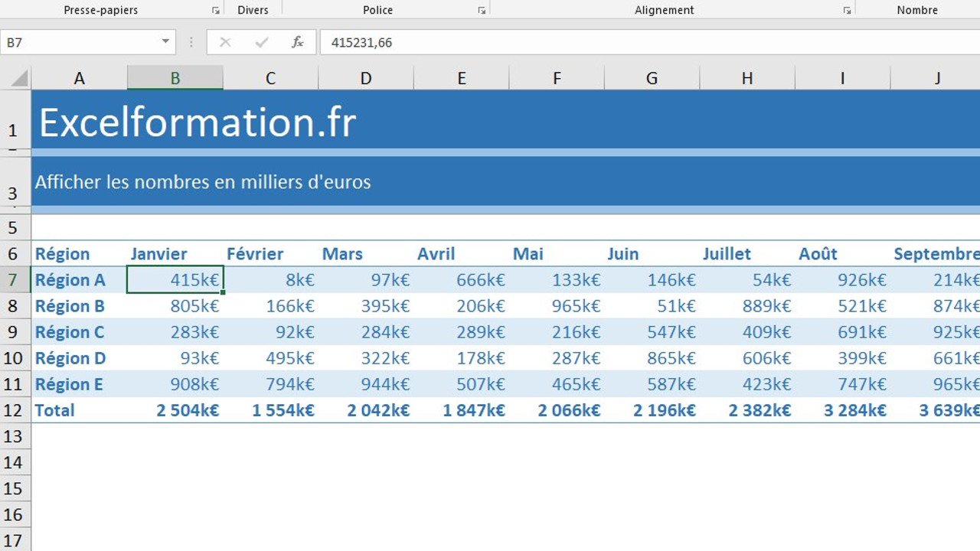Select row 7 header

(x=15, y=280)
